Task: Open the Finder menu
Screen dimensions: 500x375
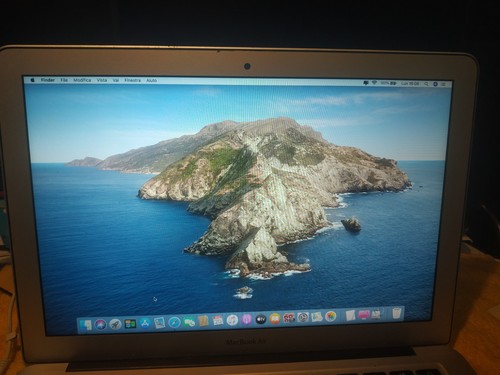Action: [48, 80]
